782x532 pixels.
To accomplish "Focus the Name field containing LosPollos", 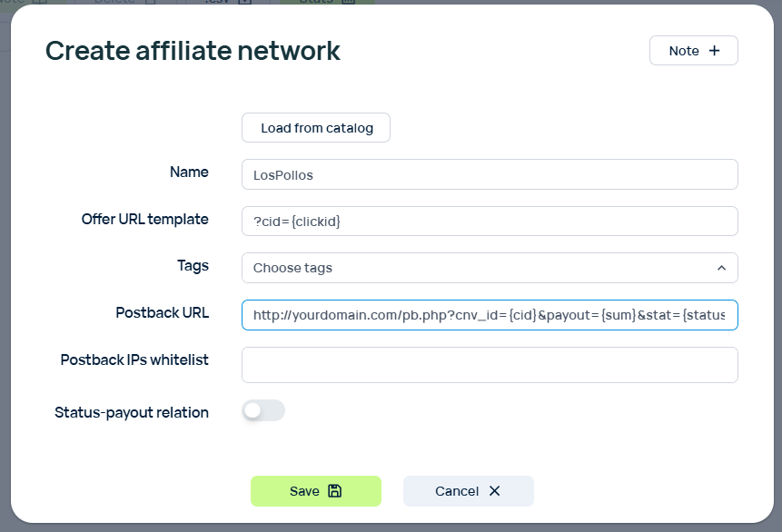I will tap(489, 175).
